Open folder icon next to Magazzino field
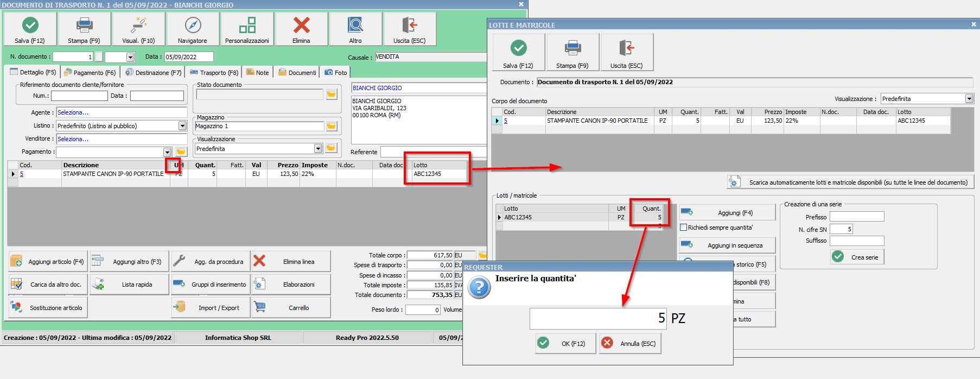 pyautogui.click(x=332, y=126)
